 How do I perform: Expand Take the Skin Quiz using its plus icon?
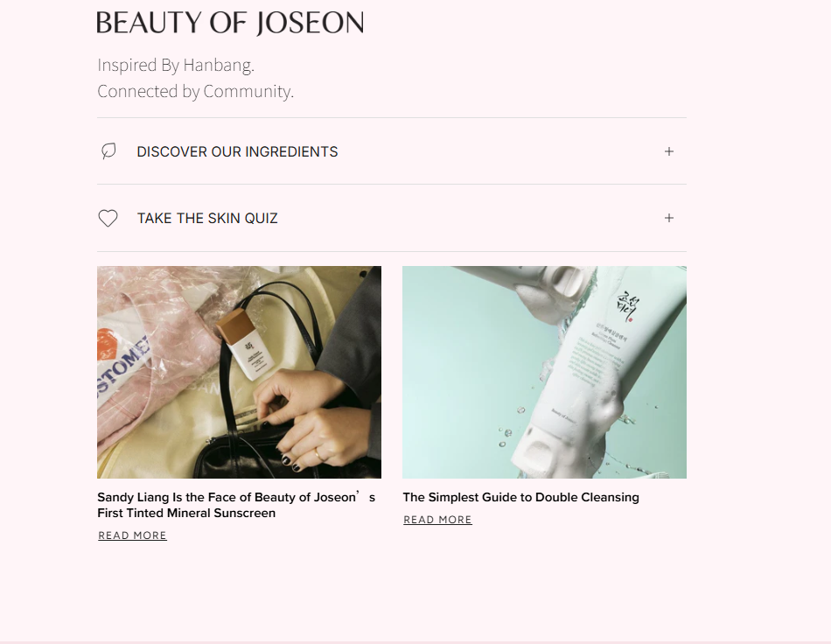coord(669,219)
